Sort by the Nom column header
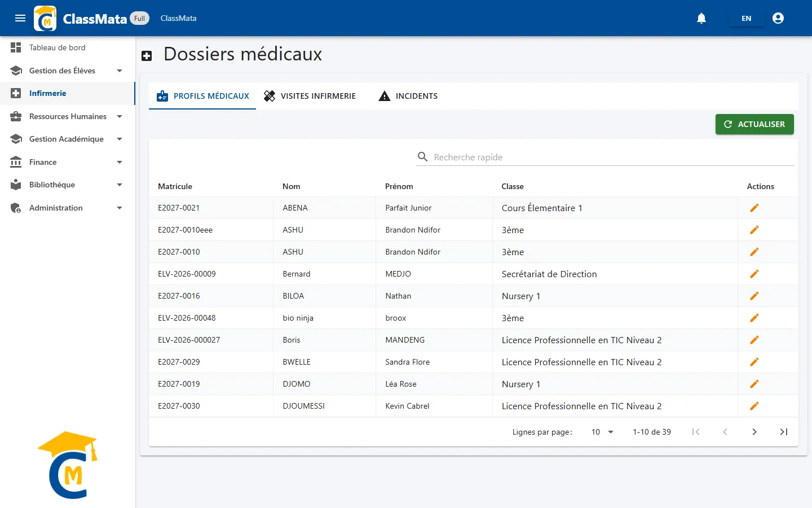This screenshot has width=812, height=508. 291,186
